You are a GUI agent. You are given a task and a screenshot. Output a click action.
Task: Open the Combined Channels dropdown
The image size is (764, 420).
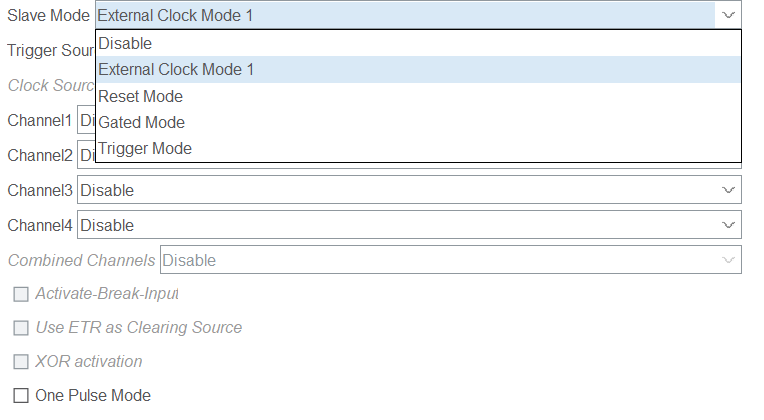point(450,260)
